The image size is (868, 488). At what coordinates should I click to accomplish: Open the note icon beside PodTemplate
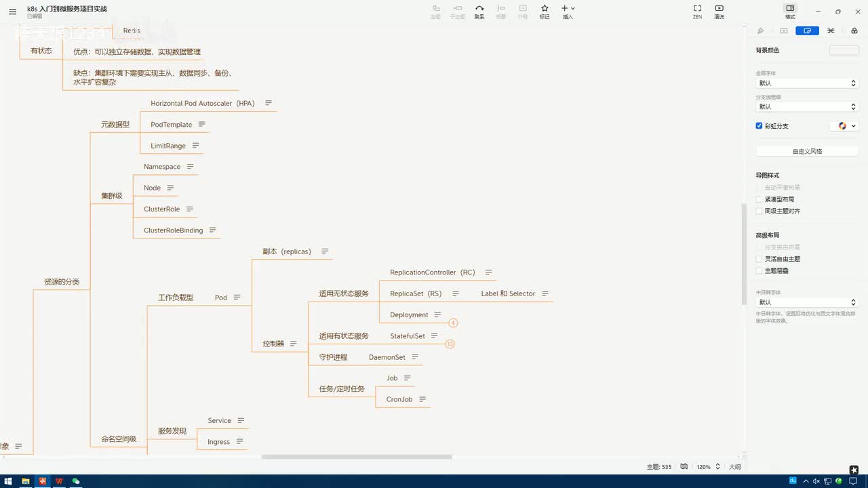point(201,124)
